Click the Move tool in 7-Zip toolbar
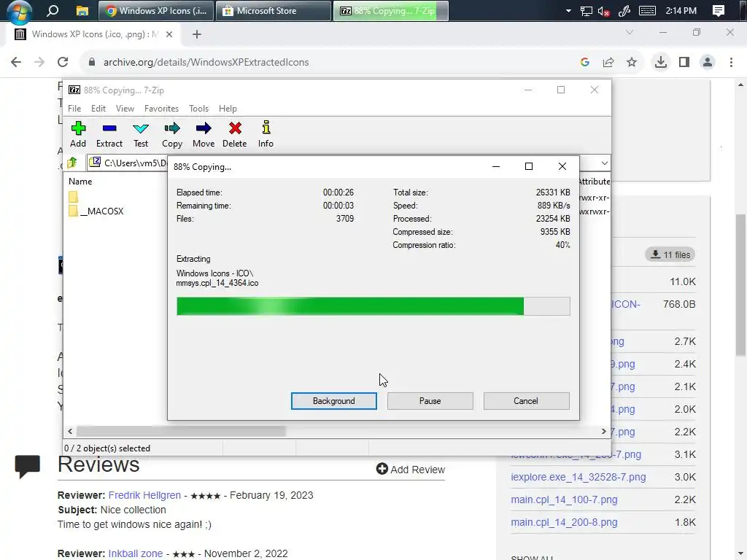 (x=204, y=134)
